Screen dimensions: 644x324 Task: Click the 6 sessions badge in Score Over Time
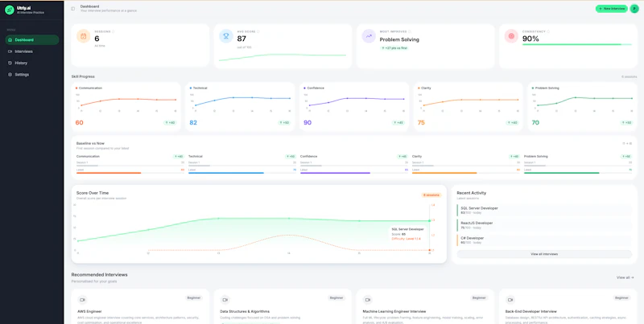point(431,195)
